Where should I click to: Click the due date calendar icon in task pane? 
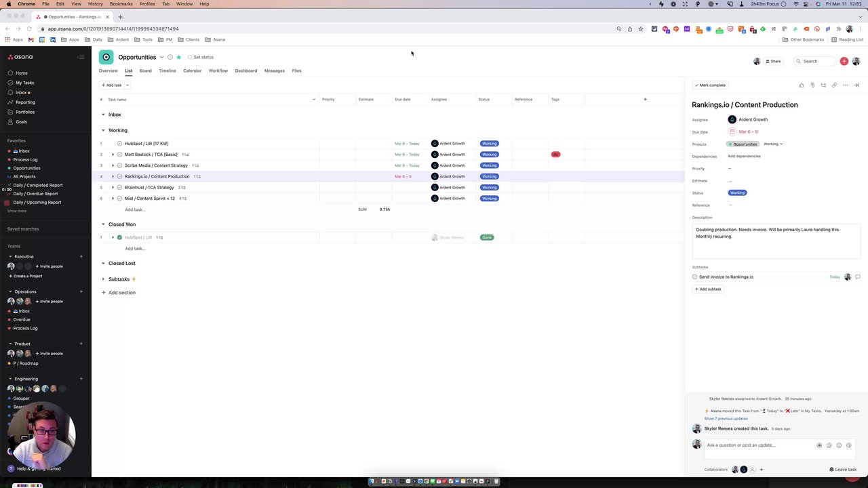(x=732, y=131)
